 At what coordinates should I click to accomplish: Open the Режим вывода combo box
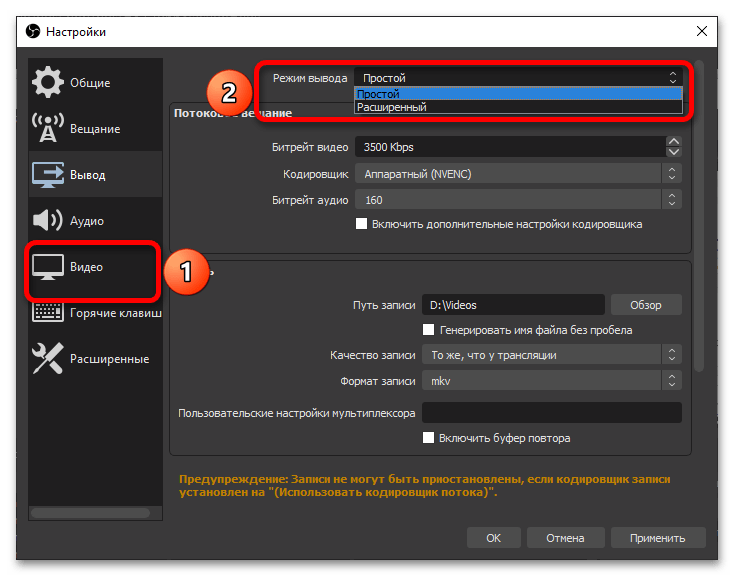[518, 78]
